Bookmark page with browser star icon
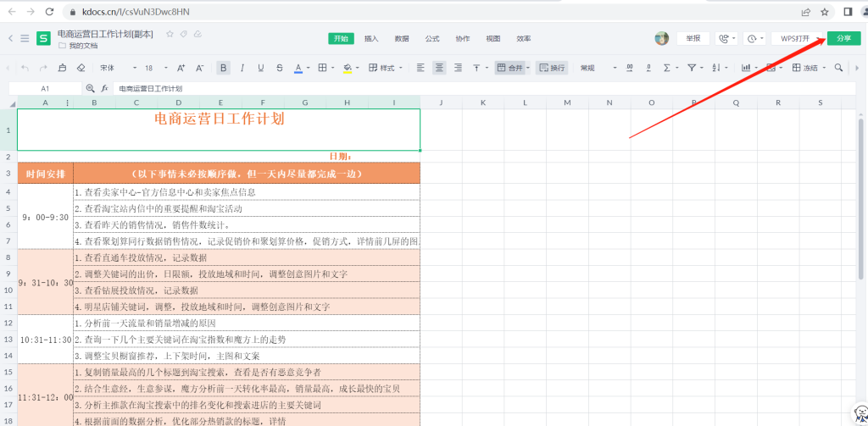The height and width of the screenshot is (426, 868). pos(824,12)
